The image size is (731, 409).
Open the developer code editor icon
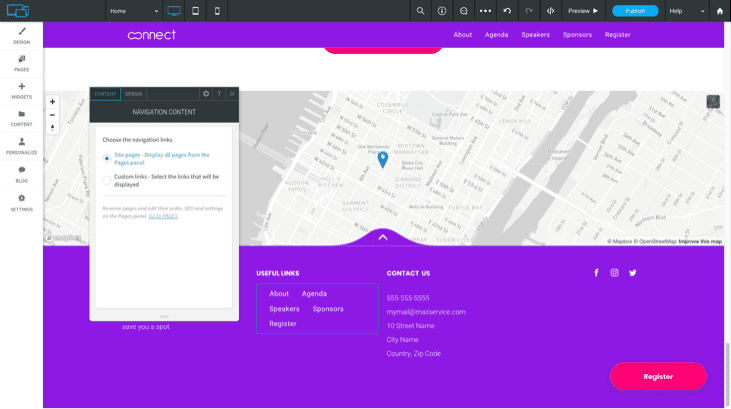550,11
